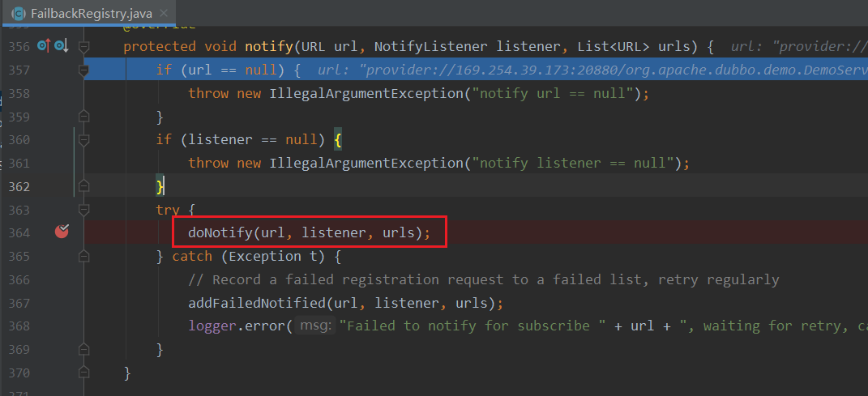Fold the listener null check at line 360
The height and width of the screenshot is (396, 868).
[83, 139]
